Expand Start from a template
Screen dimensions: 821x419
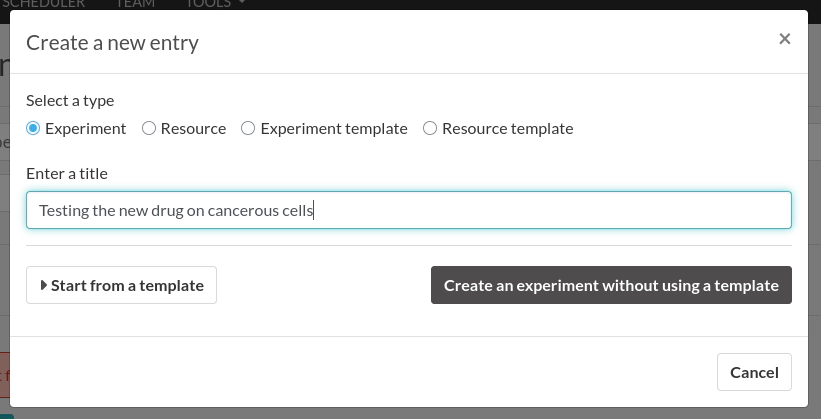click(x=121, y=285)
